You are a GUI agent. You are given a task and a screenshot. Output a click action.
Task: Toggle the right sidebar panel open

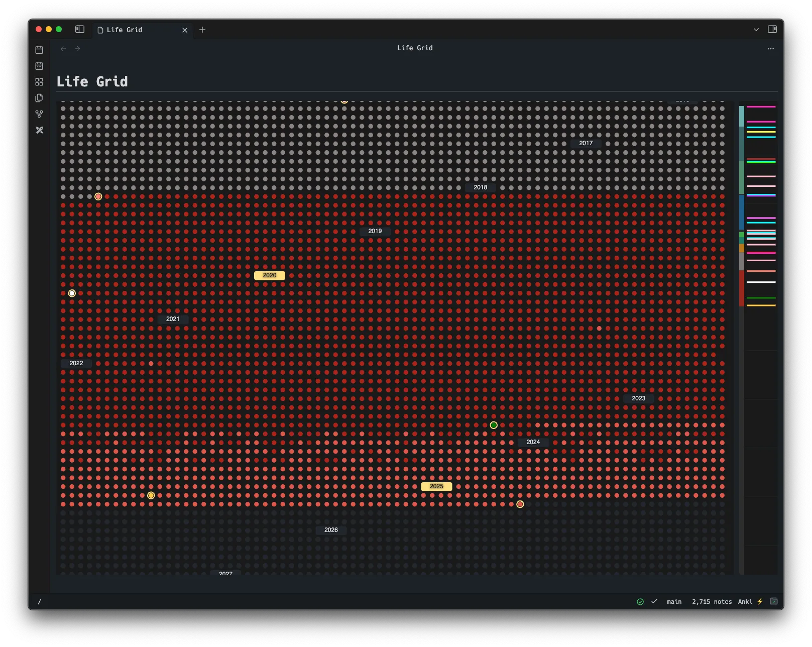click(773, 29)
